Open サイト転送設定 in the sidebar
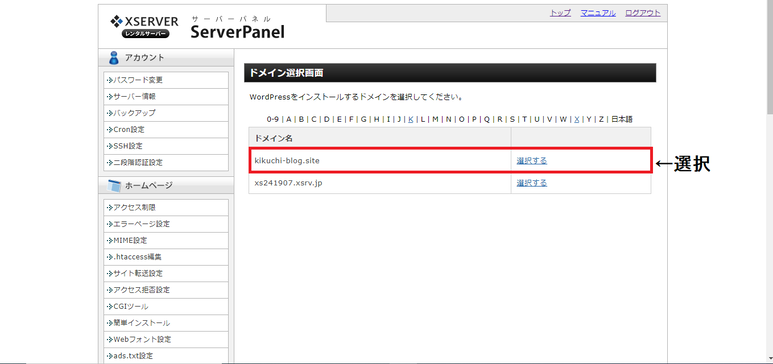This screenshot has height=364, width=773. pyautogui.click(x=166, y=273)
